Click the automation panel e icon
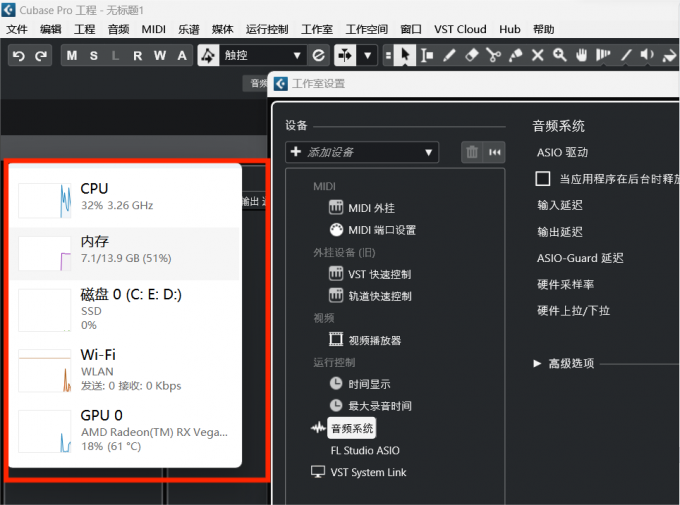Viewport: 680px width, 505px height. point(319,56)
